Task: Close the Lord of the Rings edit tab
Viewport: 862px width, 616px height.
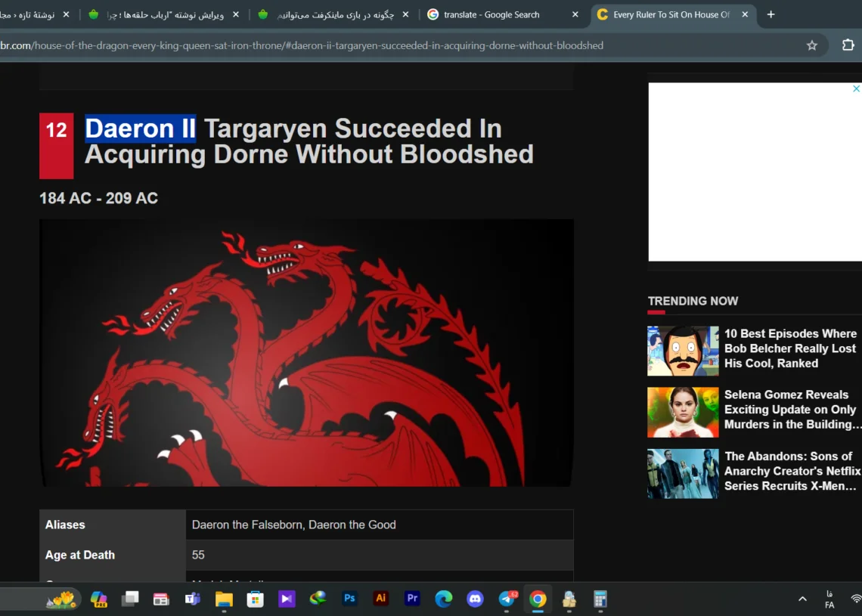Action: (236, 14)
